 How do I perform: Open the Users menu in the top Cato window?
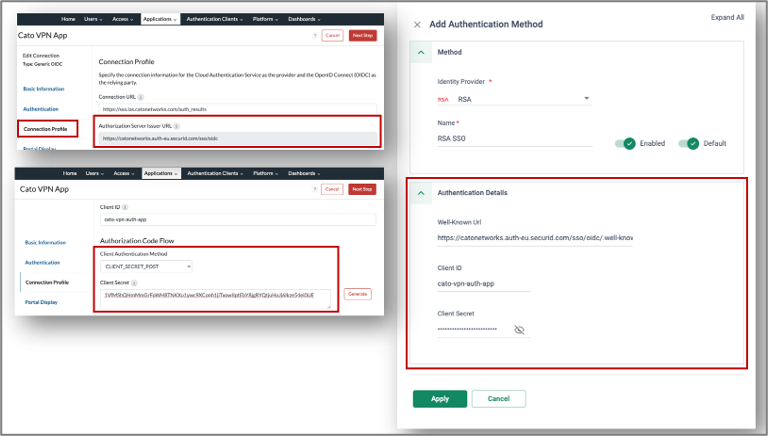93,19
